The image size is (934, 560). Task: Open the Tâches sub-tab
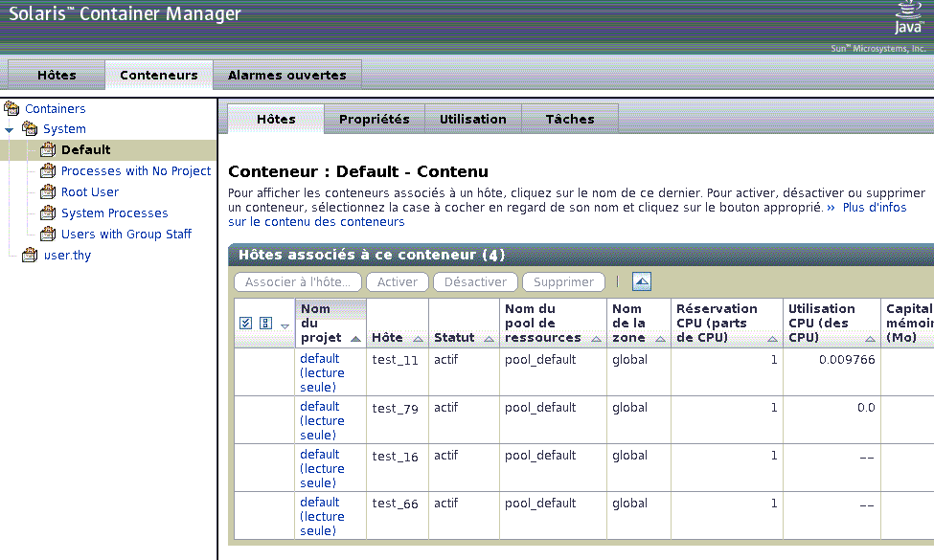[570, 119]
